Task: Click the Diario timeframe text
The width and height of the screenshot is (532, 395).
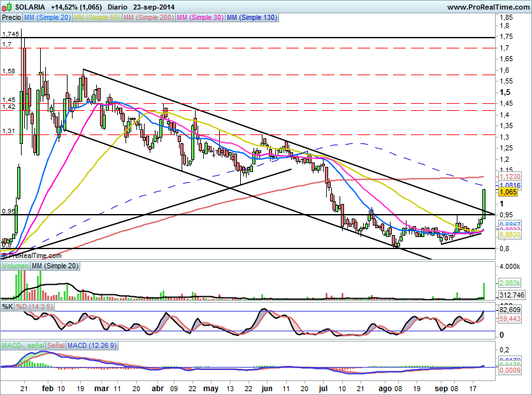Action: click(117, 7)
